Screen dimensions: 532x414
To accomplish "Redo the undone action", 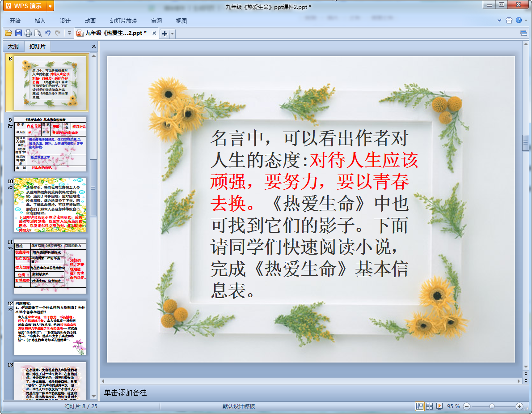I will click(x=58, y=33).
